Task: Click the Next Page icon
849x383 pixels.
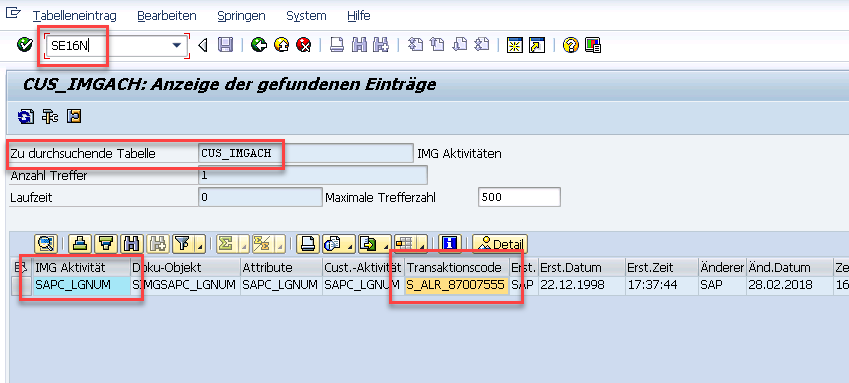Action: click(460, 45)
